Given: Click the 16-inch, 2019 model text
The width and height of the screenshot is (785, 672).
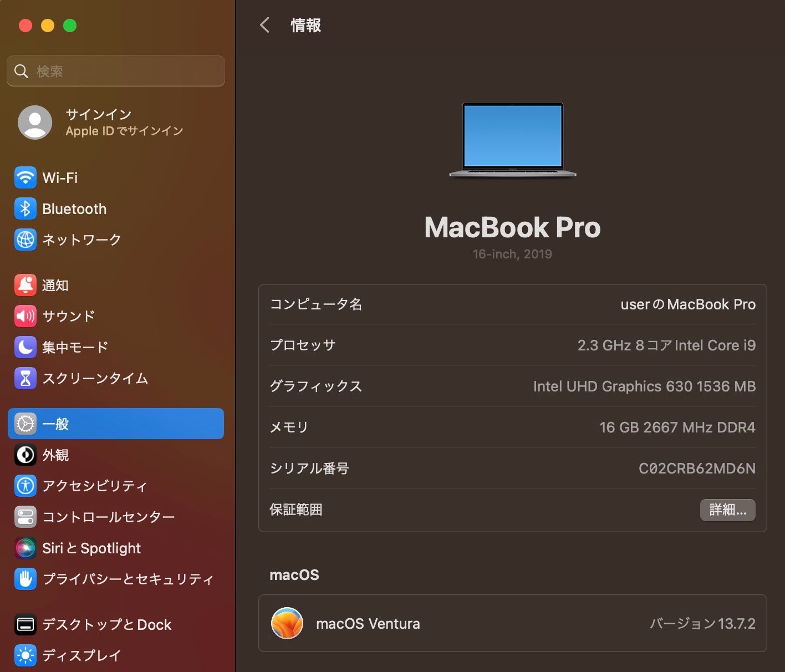Looking at the screenshot, I should click(512, 254).
